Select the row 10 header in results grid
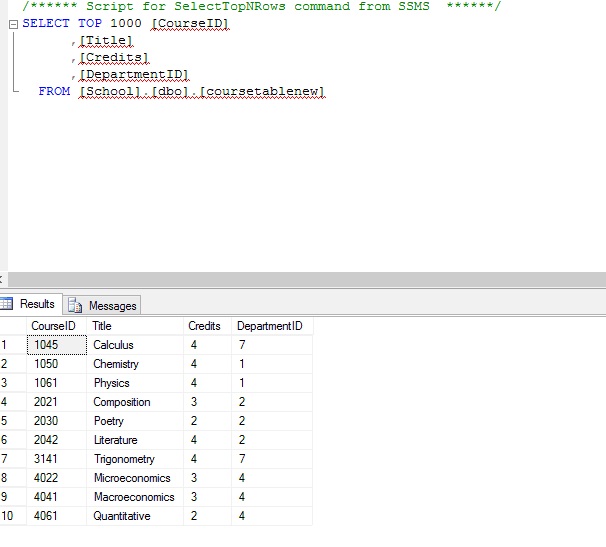 (13, 516)
